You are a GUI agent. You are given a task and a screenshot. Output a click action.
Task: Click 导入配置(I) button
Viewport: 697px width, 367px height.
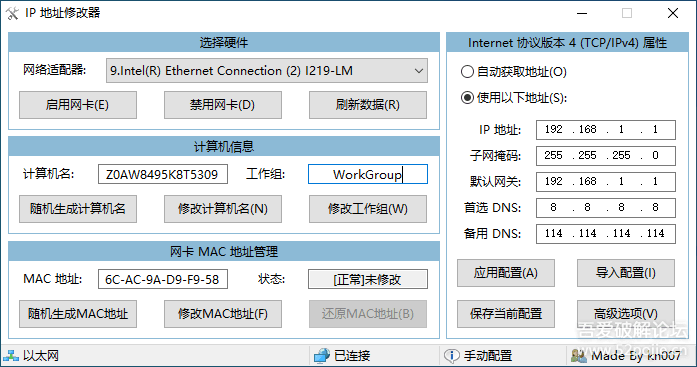(x=626, y=273)
